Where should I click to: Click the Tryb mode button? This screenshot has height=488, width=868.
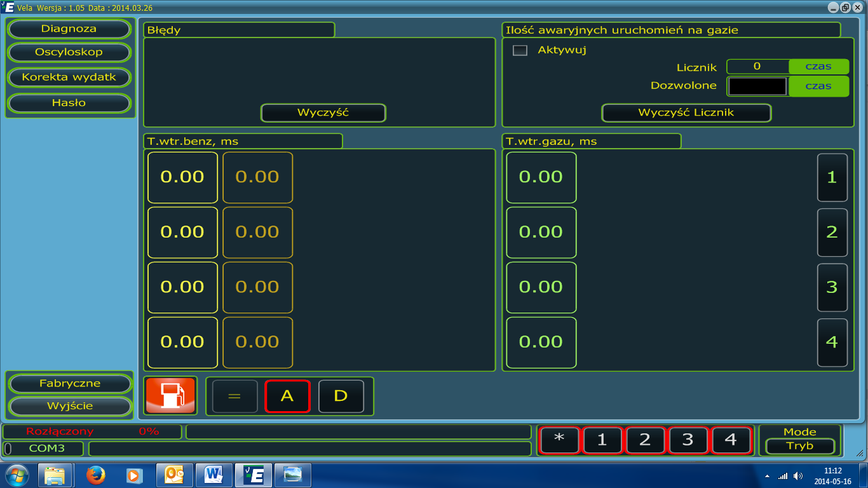(x=799, y=445)
